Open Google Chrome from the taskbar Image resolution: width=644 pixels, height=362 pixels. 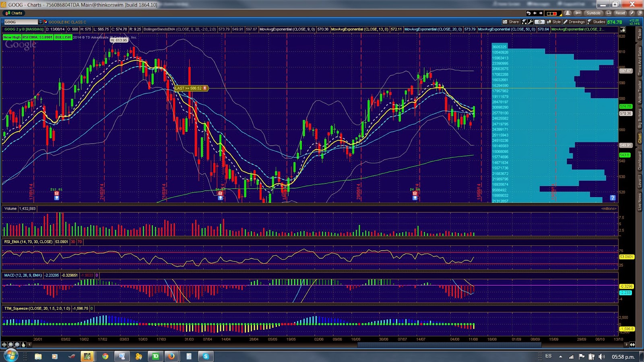pos(105,356)
